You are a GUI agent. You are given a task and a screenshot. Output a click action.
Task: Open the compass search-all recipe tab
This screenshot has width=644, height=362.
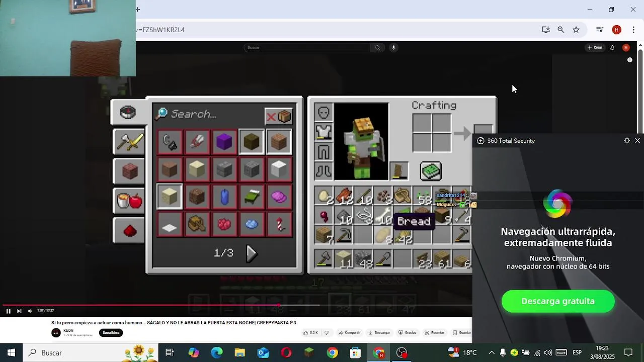tap(128, 112)
